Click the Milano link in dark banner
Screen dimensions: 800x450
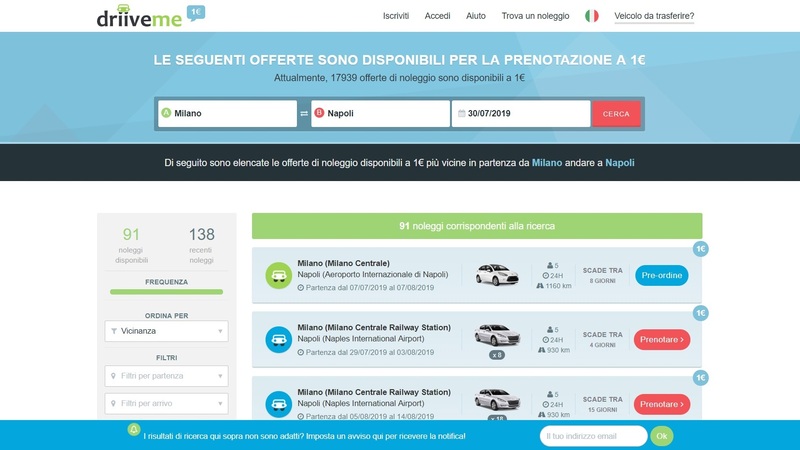[x=547, y=163]
